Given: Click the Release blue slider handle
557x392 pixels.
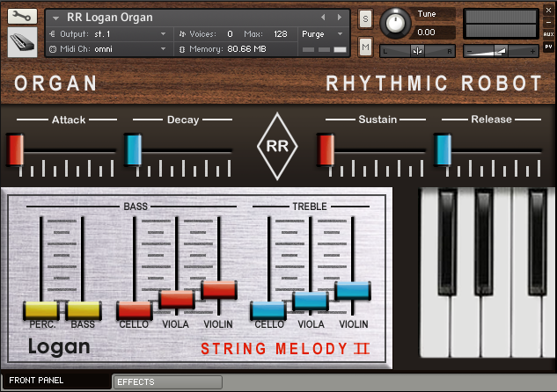Looking at the screenshot, I should coord(443,149).
